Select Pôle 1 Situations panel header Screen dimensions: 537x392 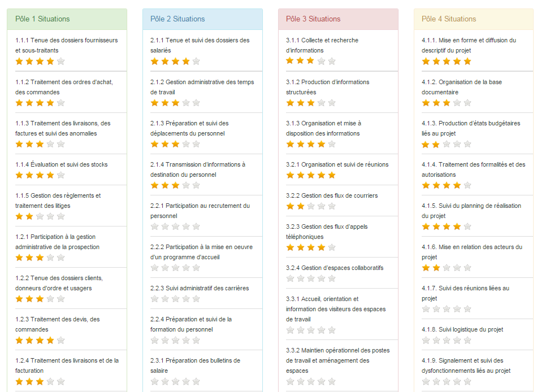pos(67,19)
